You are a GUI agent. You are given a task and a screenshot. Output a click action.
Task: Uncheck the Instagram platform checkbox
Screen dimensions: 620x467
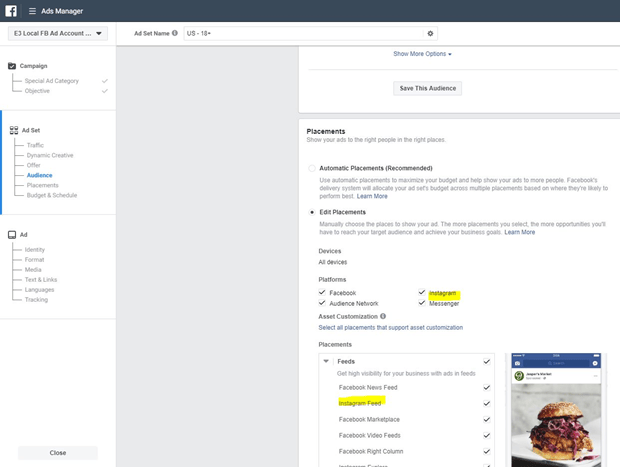pos(422,293)
